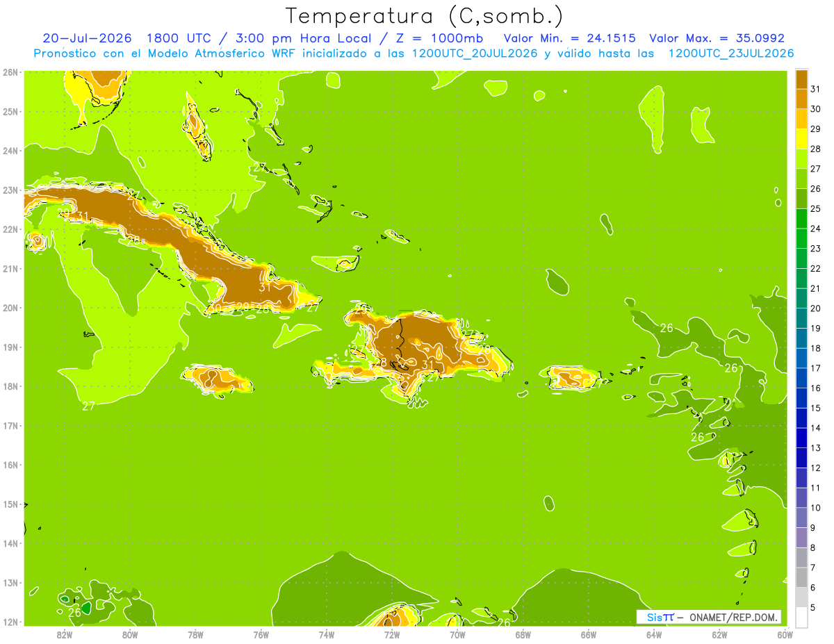Click the "17N" latitude axis label
834x644 pixels.
tap(10, 425)
